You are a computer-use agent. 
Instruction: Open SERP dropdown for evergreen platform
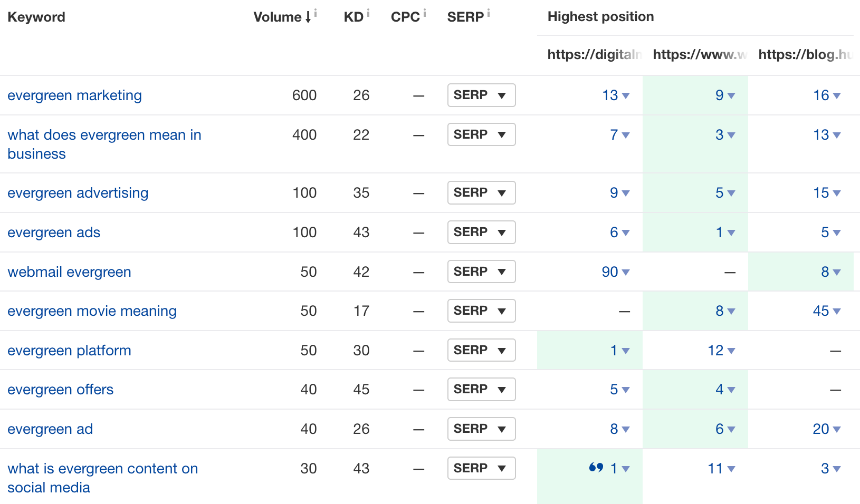[x=481, y=351]
